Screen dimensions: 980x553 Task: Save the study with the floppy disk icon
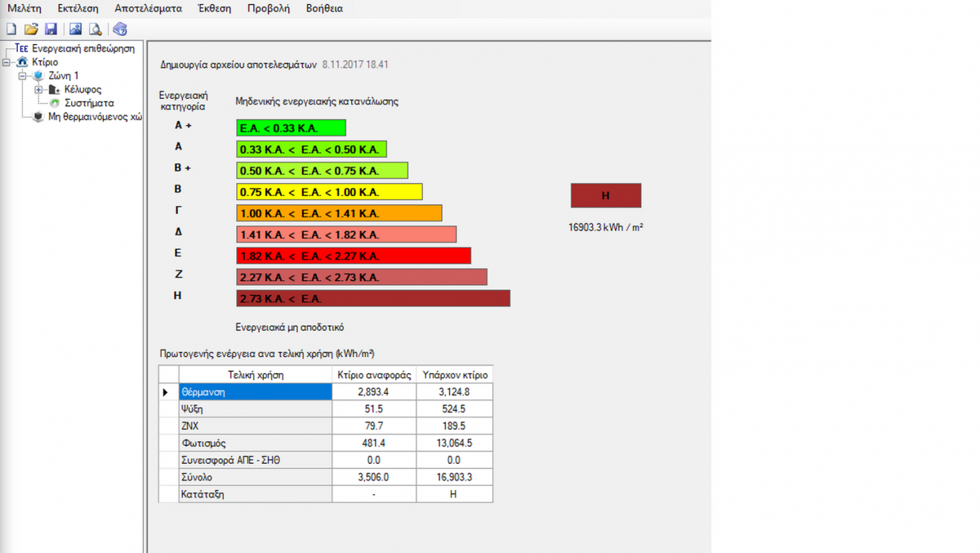coord(51,29)
